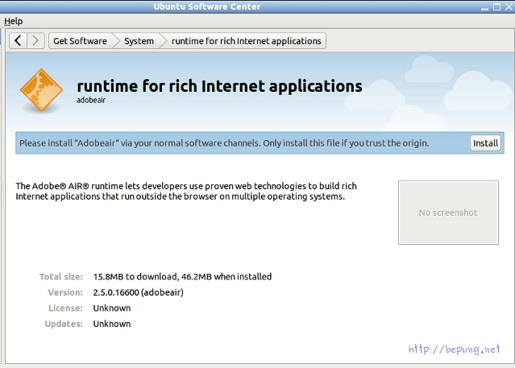Click the back navigation arrow
515x368 pixels.
tap(18, 41)
